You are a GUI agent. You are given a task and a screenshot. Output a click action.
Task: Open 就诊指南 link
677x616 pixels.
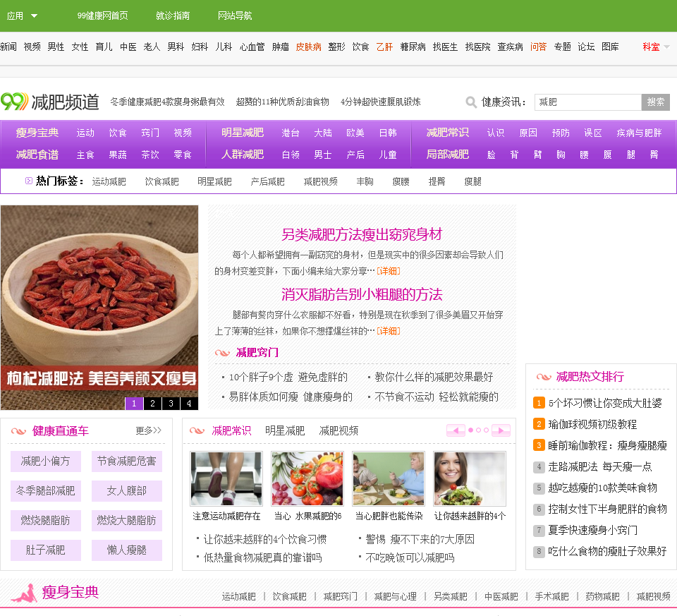pyautogui.click(x=173, y=16)
